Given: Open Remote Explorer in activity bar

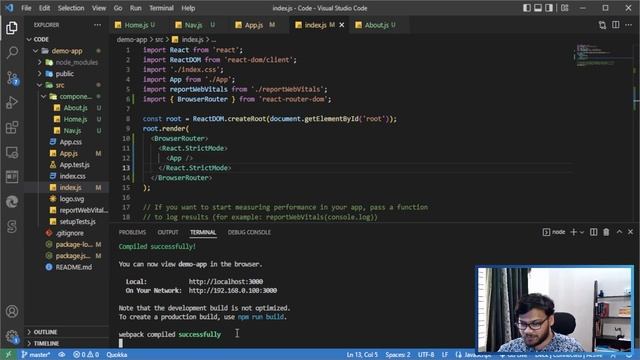Looking at the screenshot, I should [12, 152].
